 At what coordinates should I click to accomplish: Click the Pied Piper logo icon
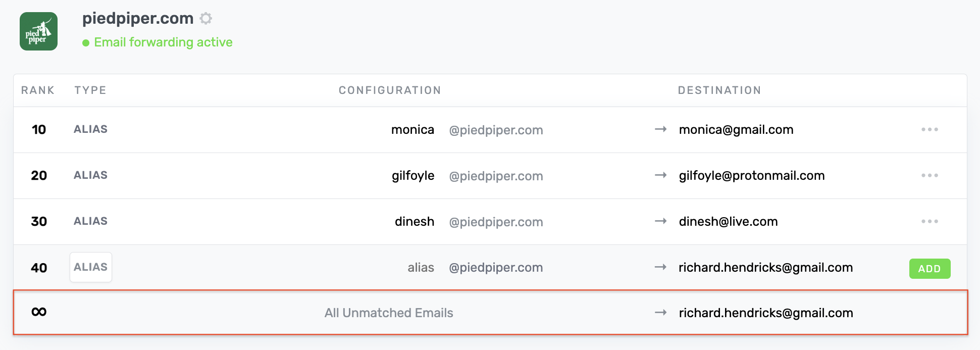coord(38,31)
